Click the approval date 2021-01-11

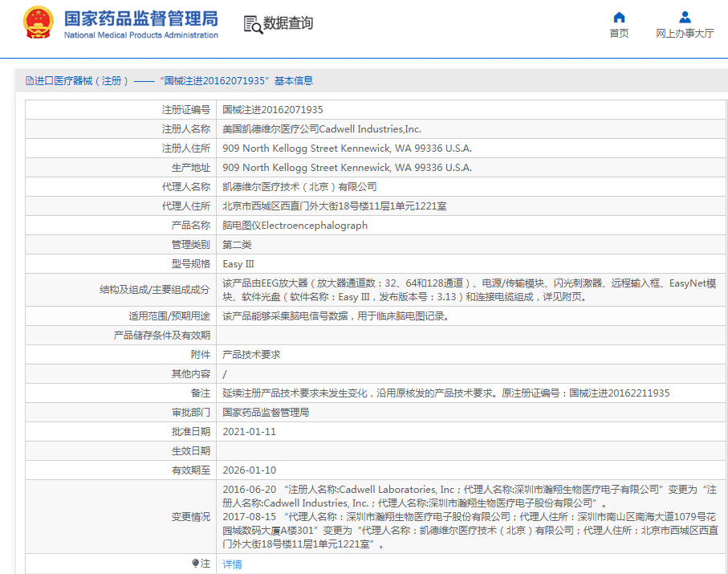tap(249, 432)
